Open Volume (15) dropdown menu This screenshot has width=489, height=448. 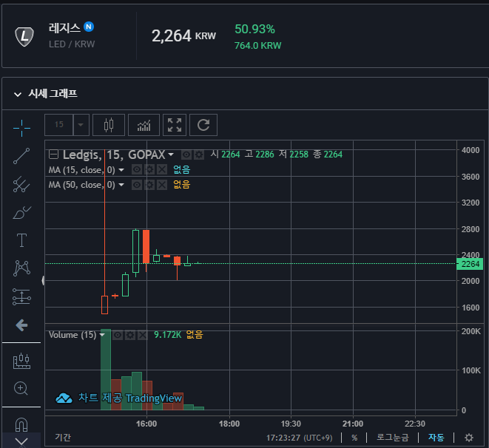102,335
